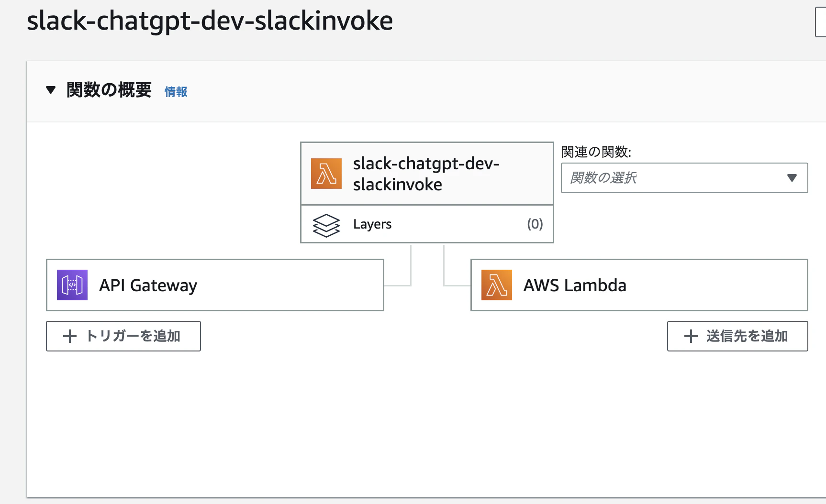Open the 関数の選択 dropdown

click(x=684, y=178)
